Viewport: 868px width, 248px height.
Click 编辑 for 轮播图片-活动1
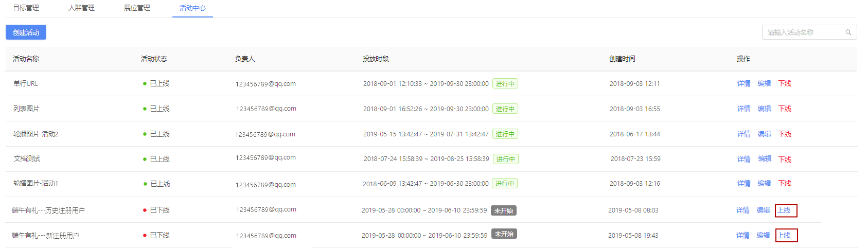[x=764, y=183]
